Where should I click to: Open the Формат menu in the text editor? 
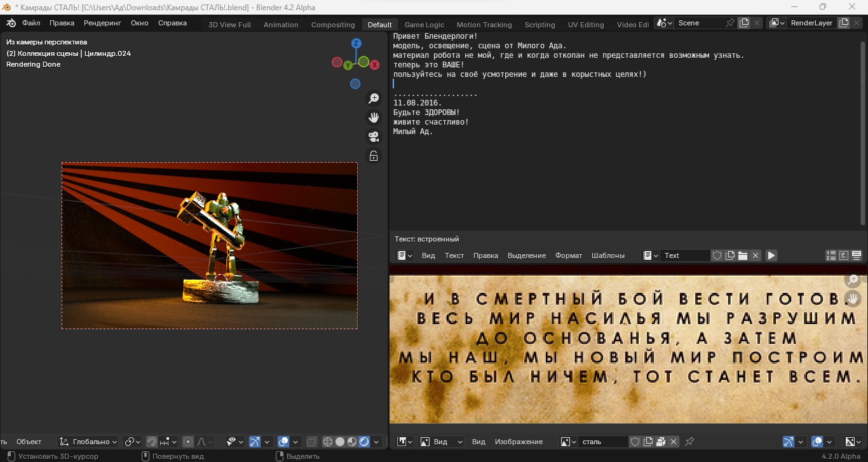[569, 255]
